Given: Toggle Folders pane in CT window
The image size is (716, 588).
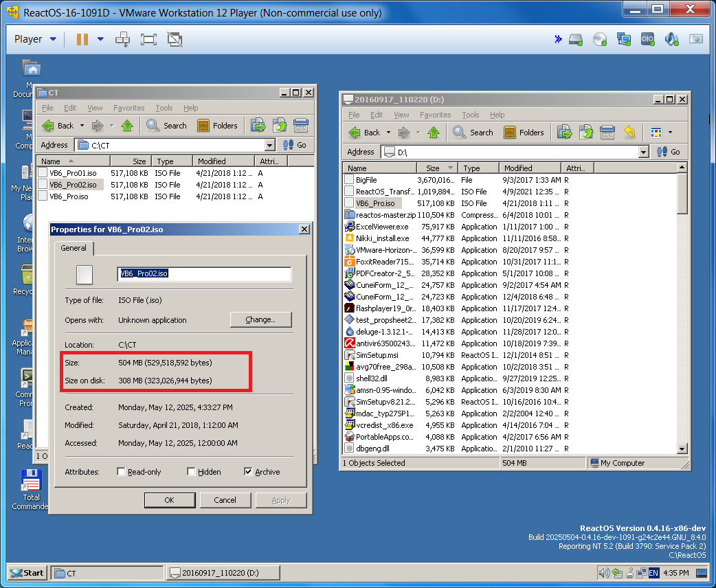Looking at the screenshot, I should pyautogui.click(x=217, y=126).
